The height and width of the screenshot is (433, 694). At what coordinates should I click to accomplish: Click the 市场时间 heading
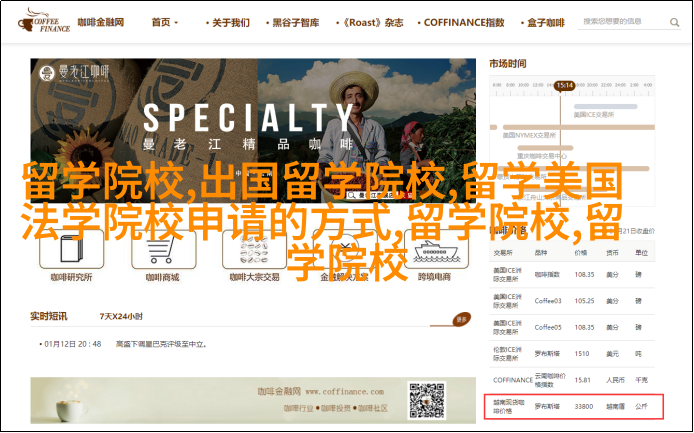tap(508, 64)
